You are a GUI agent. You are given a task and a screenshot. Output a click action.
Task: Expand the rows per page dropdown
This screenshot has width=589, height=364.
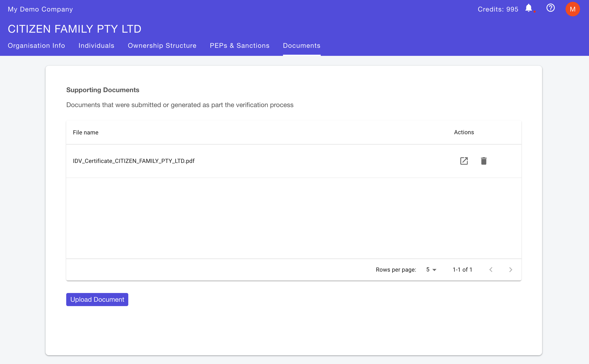(x=431, y=270)
